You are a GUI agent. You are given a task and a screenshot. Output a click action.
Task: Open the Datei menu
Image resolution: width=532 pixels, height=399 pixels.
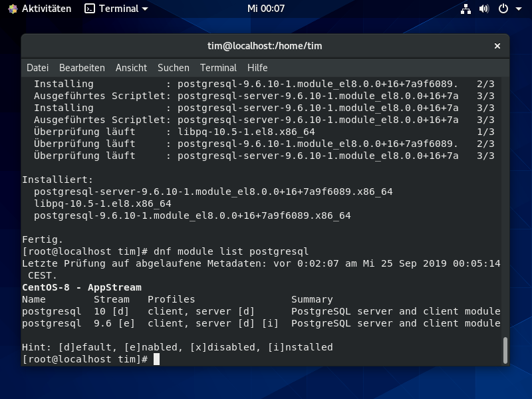[x=37, y=68]
